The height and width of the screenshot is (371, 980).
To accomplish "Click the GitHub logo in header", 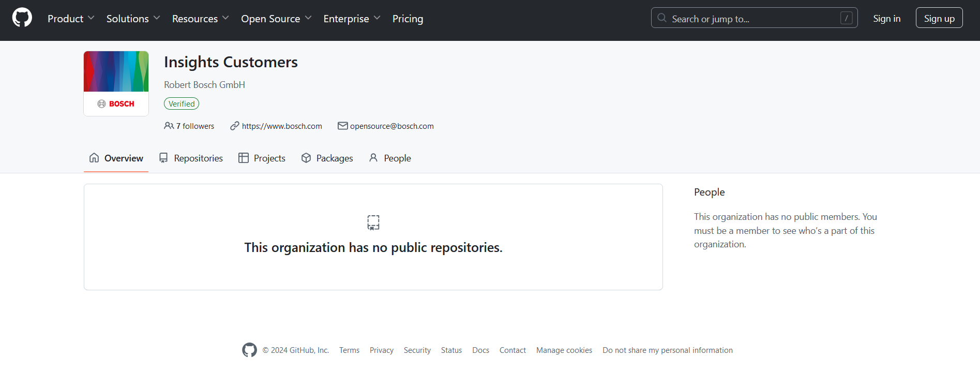I will click(22, 18).
